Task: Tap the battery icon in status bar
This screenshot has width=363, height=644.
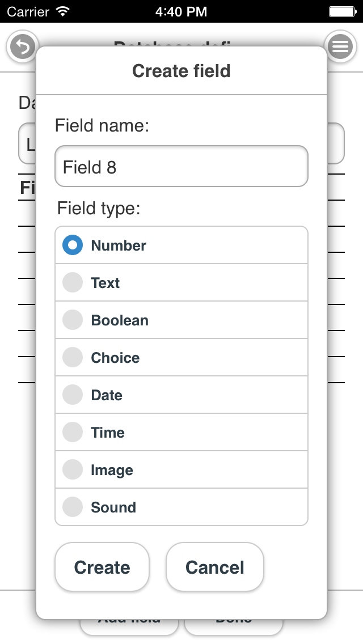Action: click(342, 11)
